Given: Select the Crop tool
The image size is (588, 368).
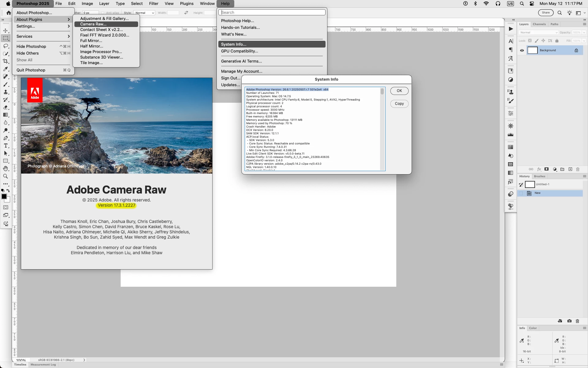Looking at the screenshot, I should [6, 61].
